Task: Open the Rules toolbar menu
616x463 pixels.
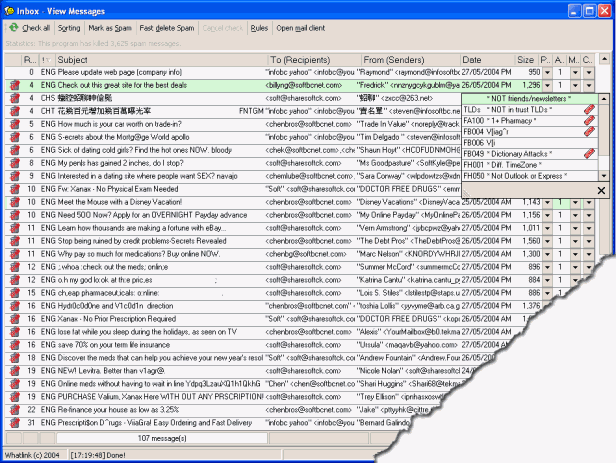Action: (x=259, y=29)
